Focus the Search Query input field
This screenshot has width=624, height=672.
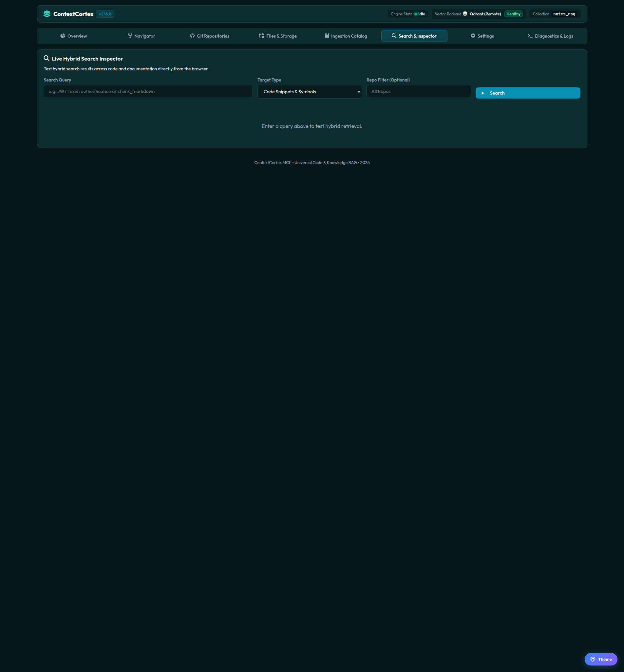click(x=148, y=91)
